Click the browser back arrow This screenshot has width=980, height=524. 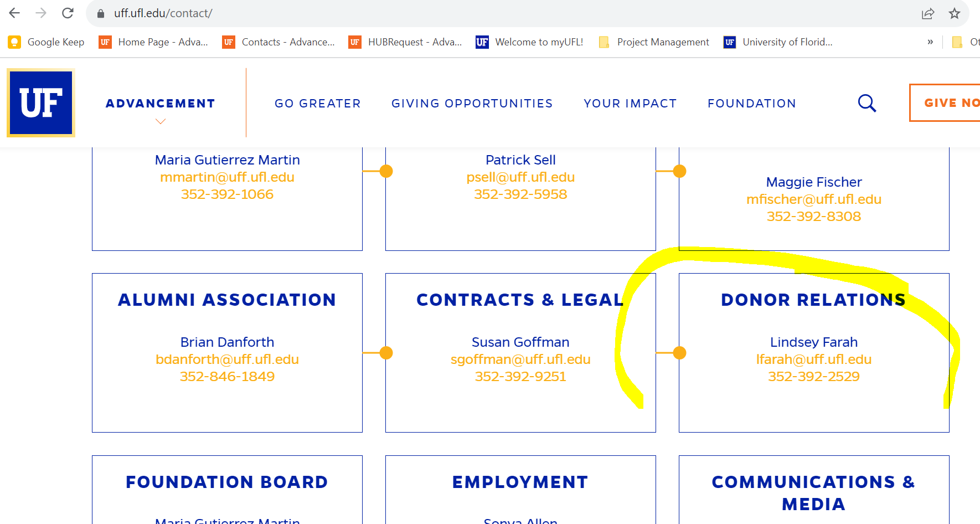click(x=14, y=13)
